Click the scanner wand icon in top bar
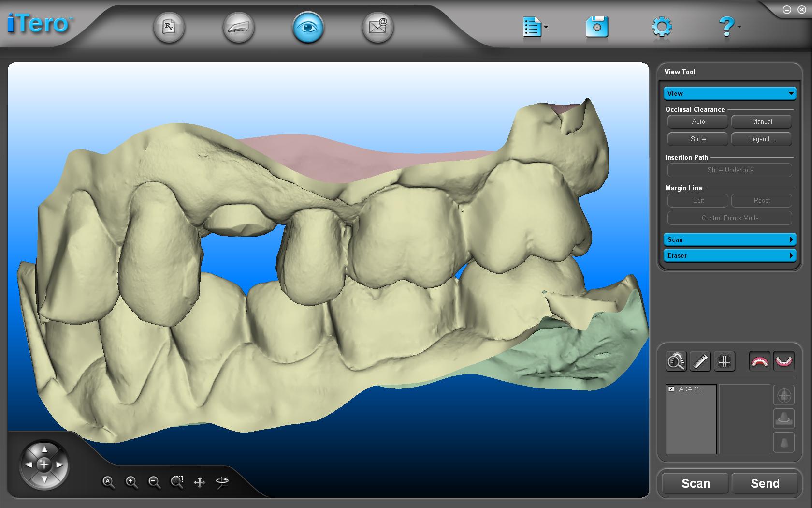This screenshot has width=812, height=508. [x=238, y=27]
